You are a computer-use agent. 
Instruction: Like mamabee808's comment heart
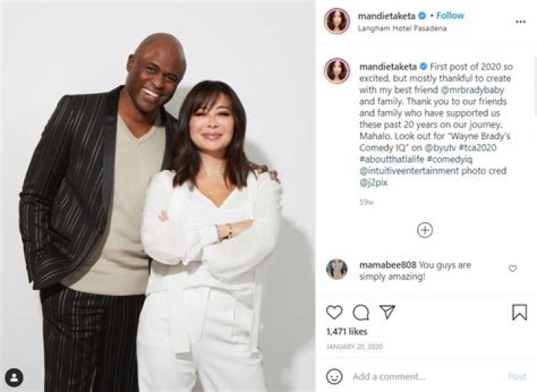tap(512, 268)
